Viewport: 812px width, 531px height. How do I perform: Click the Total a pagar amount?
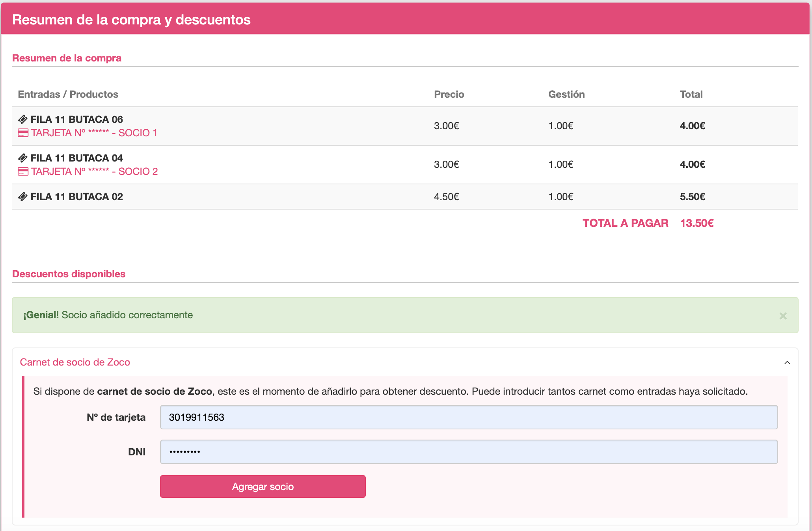pos(697,223)
